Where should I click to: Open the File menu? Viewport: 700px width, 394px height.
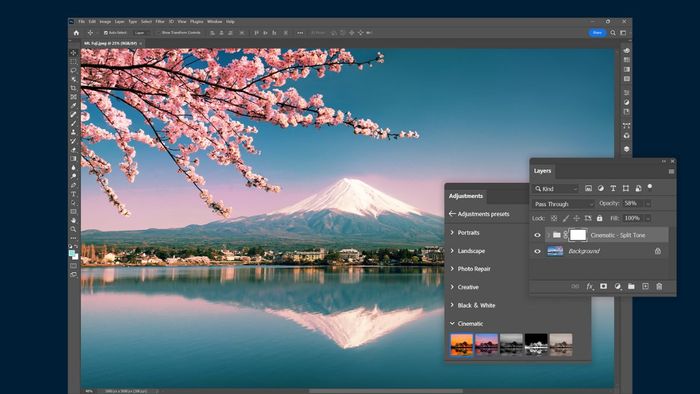82,21
